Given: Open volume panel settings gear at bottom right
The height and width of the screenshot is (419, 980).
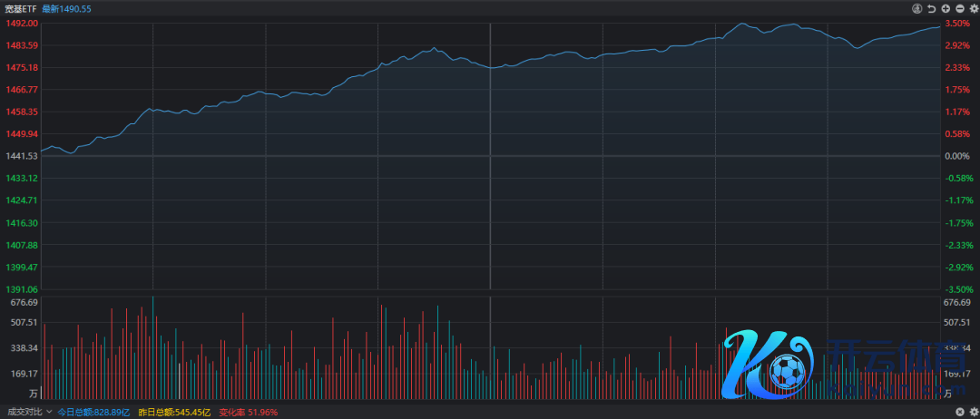Looking at the screenshot, I should (973, 412).
